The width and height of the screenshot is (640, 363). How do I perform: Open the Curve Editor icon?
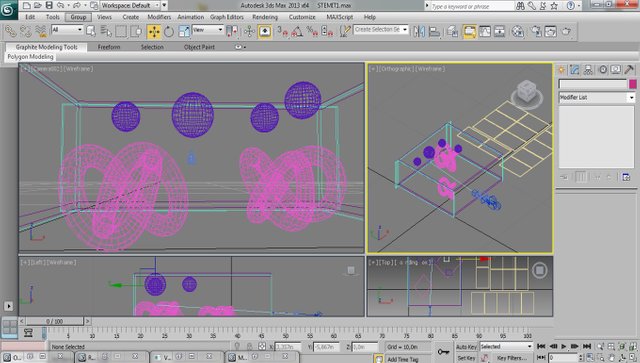485,31
